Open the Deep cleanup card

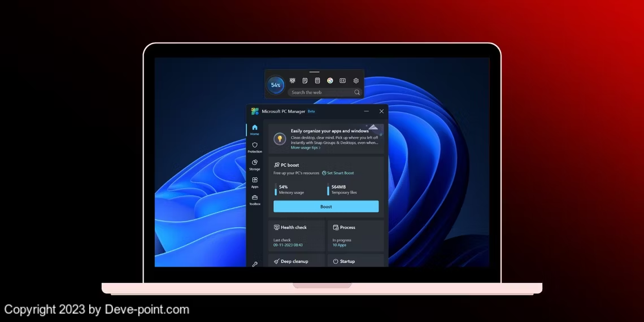[297, 260]
